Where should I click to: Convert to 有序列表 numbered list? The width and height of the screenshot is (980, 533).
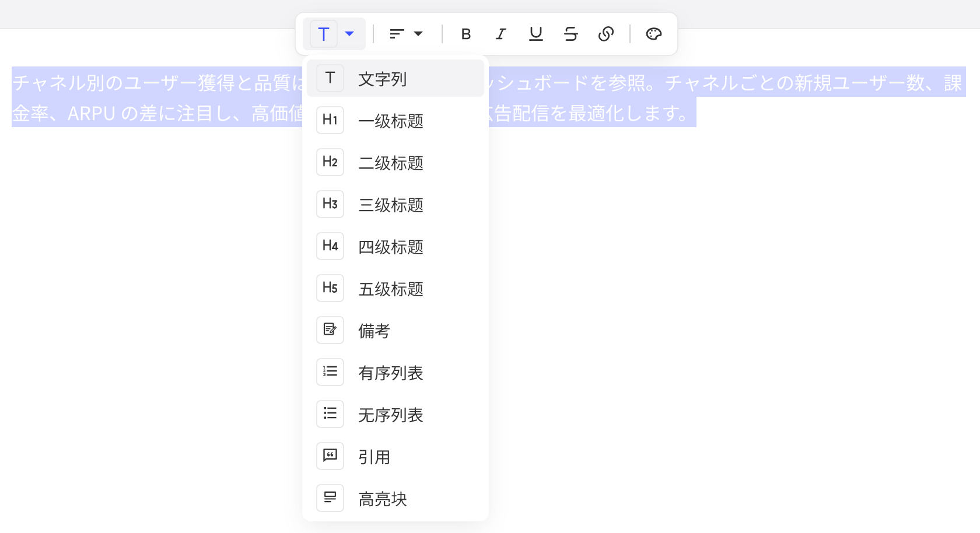click(395, 372)
